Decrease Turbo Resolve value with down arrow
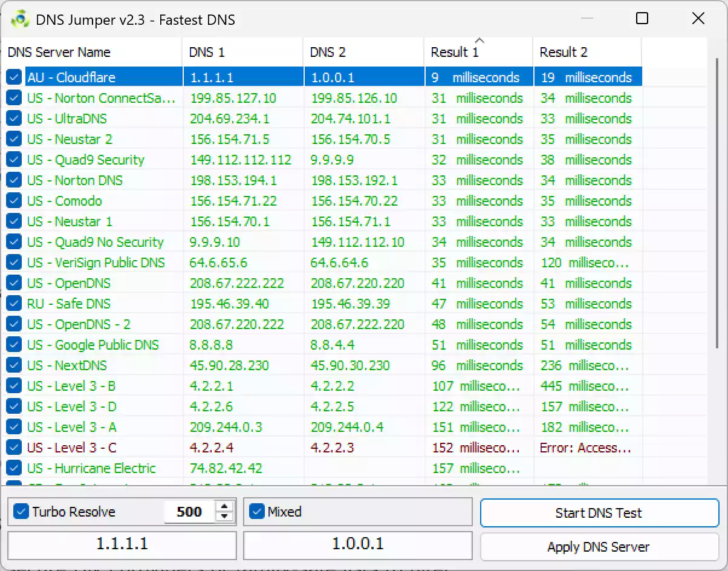Screen dimensions: 728x571 pyautogui.click(x=224, y=517)
